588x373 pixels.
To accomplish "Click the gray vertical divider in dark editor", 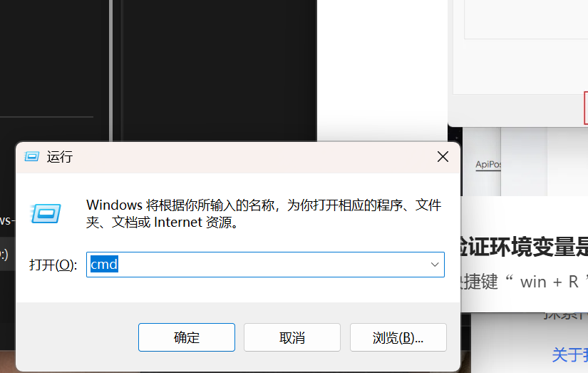I will click(x=111, y=71).
